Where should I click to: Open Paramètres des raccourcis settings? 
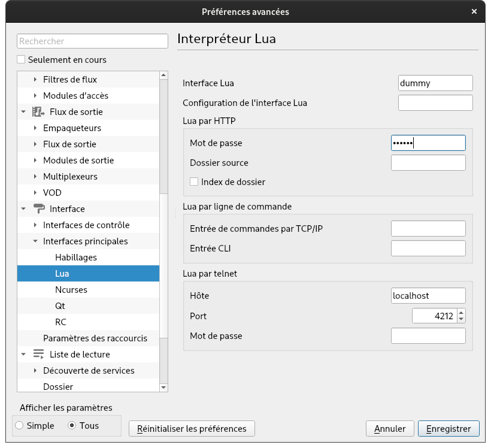95,338
